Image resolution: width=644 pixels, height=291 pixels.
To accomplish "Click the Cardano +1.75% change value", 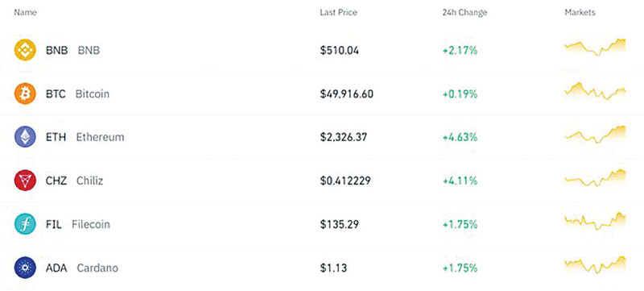I will click(x=460, y=268).
